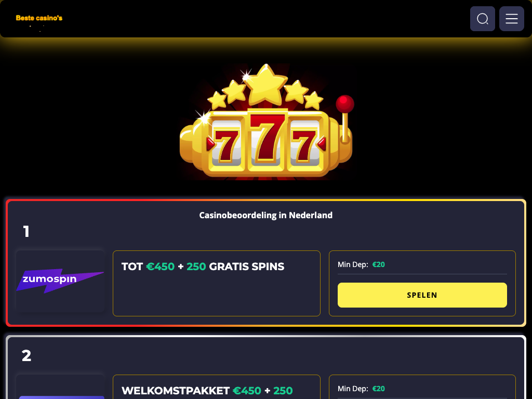532x399 pixels.
Task: Click the Zumospin logo
Action: (x=60, y=281)
